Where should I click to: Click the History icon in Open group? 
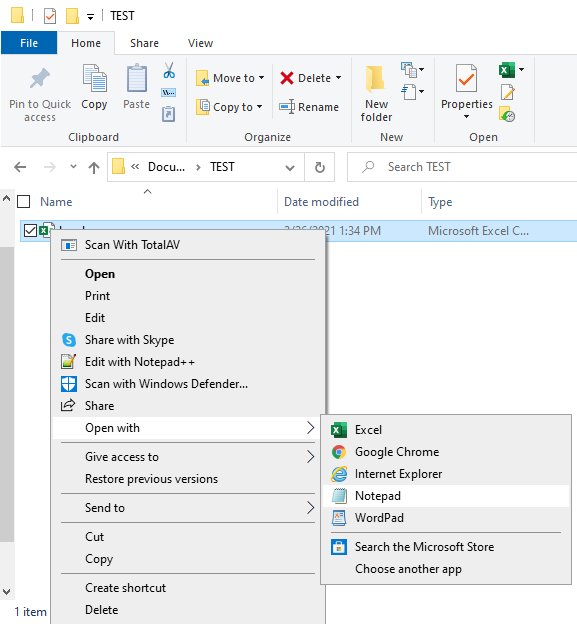pos(507,114)
